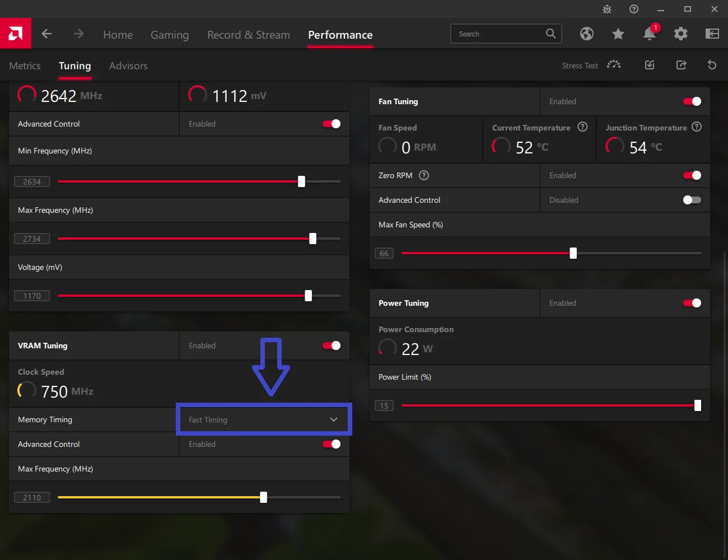The image size is (728, 560).
Task: Enable fan Advanced Control toggle
Action: pos(692,200)
